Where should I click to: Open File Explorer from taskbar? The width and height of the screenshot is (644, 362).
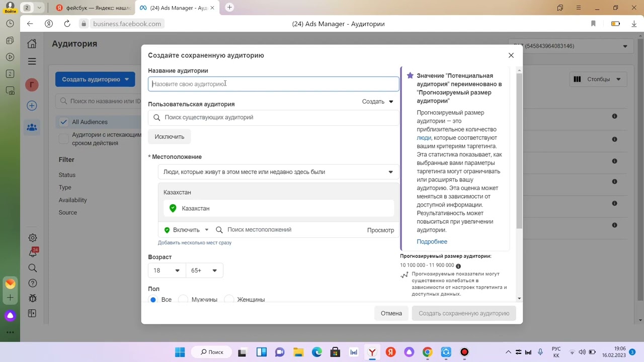coord(298,352)
